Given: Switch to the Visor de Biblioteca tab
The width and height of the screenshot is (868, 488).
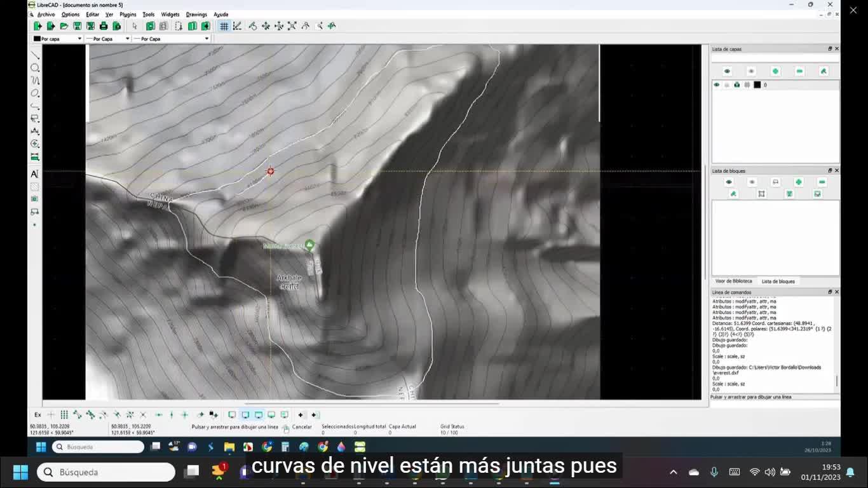Looking at the screenshot, I should (x=733, y=281).
